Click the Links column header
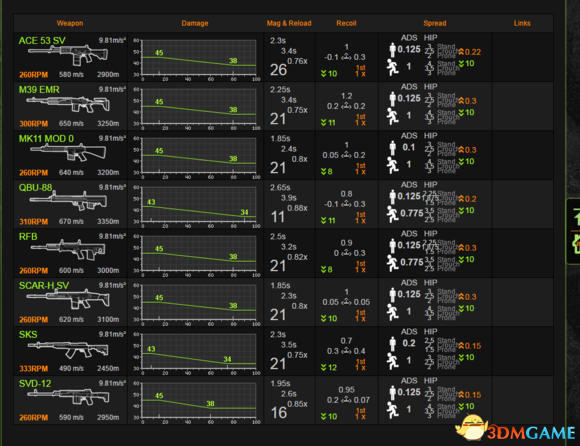The height and width of the screenshot is (446, 580). [x=522, y=23]
